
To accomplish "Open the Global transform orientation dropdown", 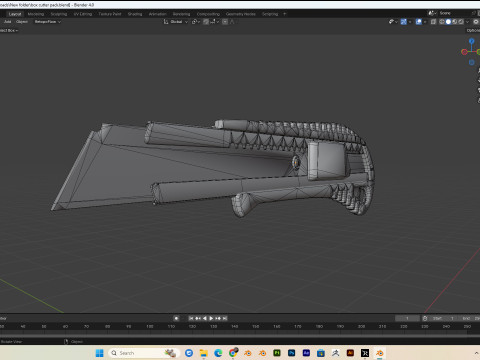I will (x=176, y=22).
